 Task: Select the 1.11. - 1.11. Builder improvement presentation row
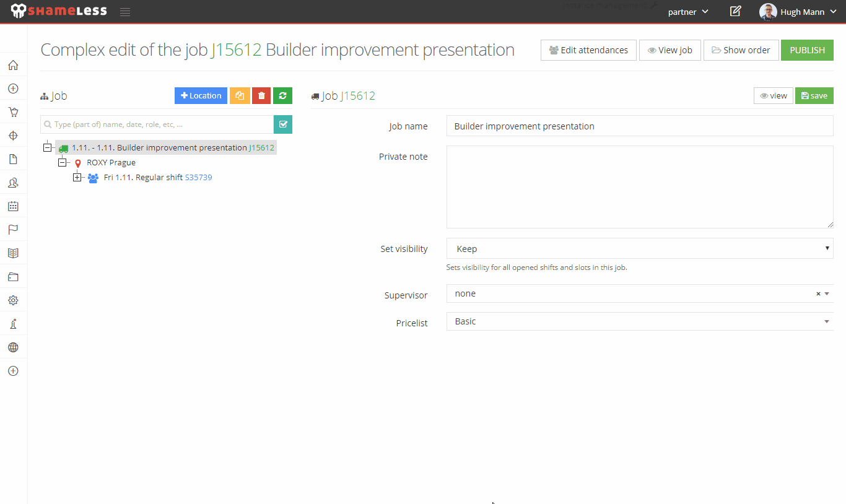[166, 148]
